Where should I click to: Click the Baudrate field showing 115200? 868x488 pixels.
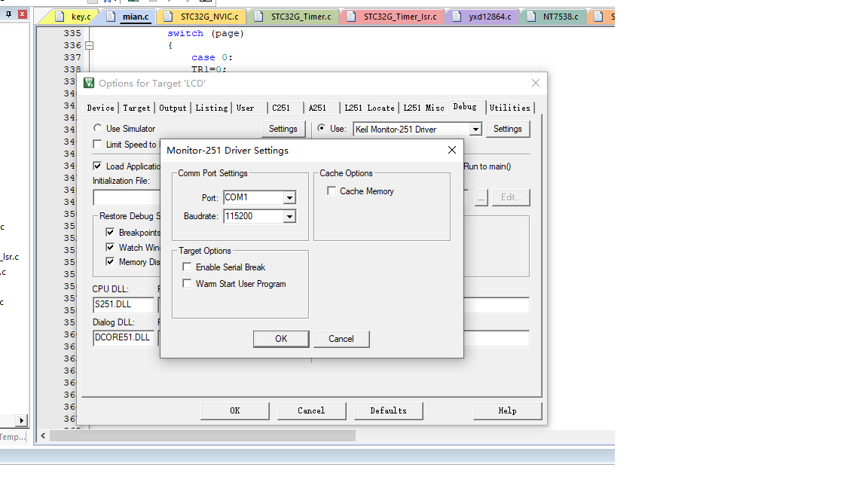(x=253, y=216)
